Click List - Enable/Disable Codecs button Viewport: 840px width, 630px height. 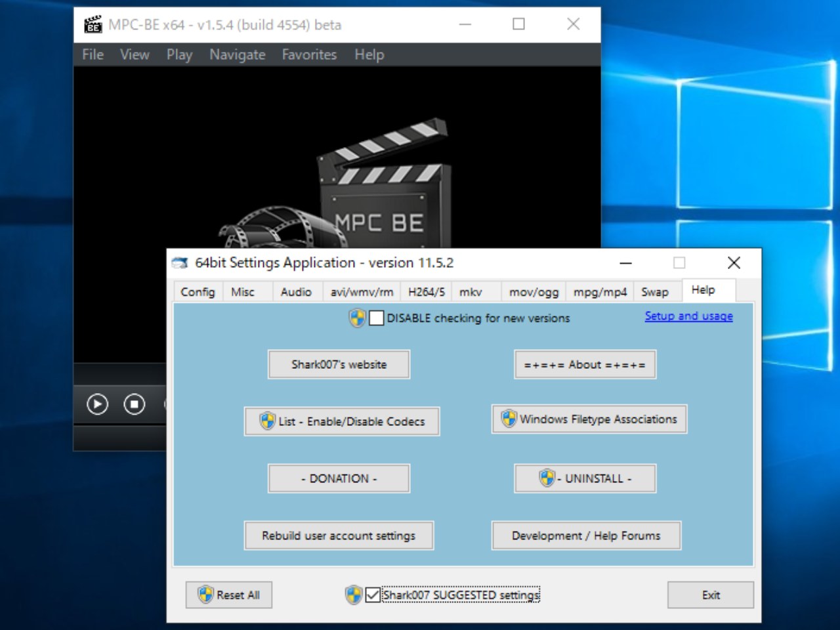[x=342, y=421]
